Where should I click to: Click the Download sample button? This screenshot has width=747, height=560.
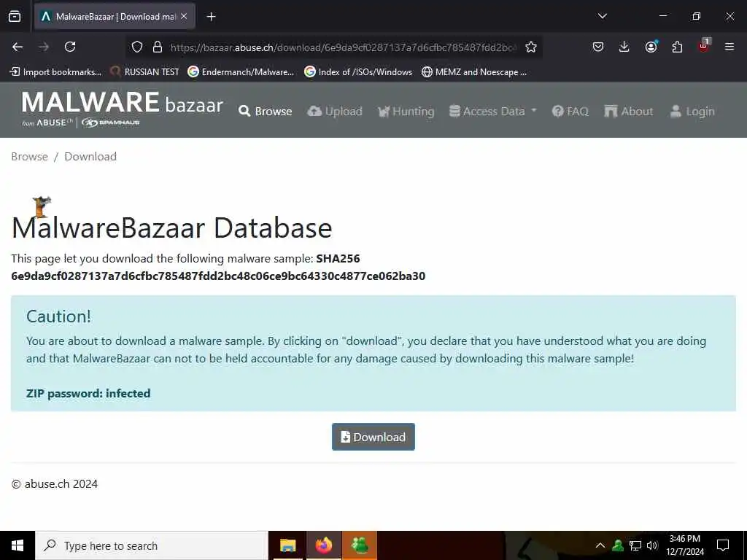point(373,437)
